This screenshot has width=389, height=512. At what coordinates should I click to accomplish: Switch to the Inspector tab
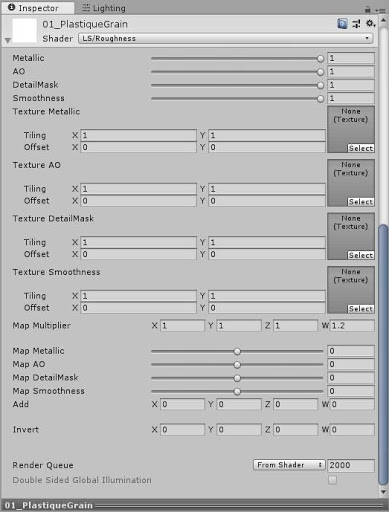(x=38, y=8)
